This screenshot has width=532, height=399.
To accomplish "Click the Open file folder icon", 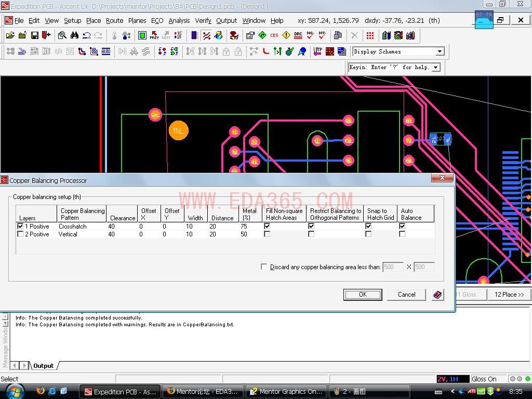I will pos(10,35).
